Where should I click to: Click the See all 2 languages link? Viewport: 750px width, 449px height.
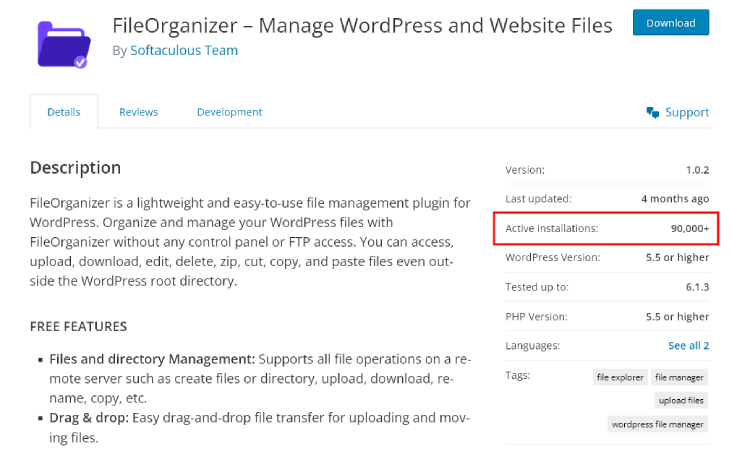pos(688,345)
